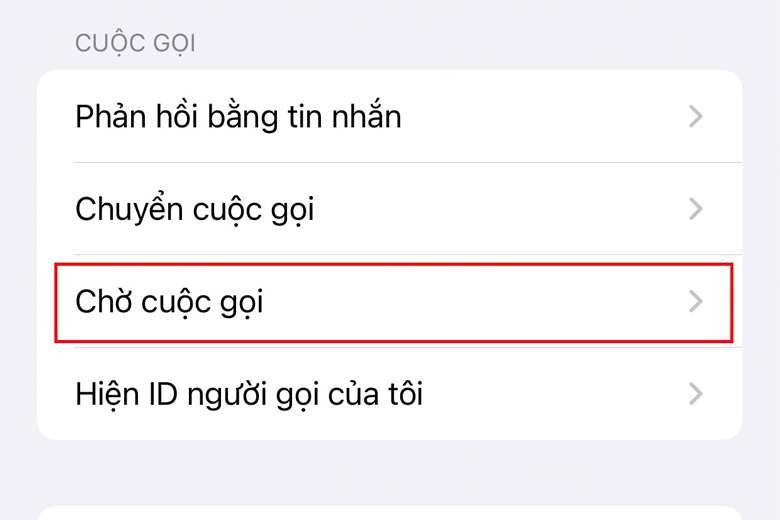Tap the chevron beside Hiện ID người gọi của tôi
This screenshot has width=780, height=520.
click(x=695, y=394)
